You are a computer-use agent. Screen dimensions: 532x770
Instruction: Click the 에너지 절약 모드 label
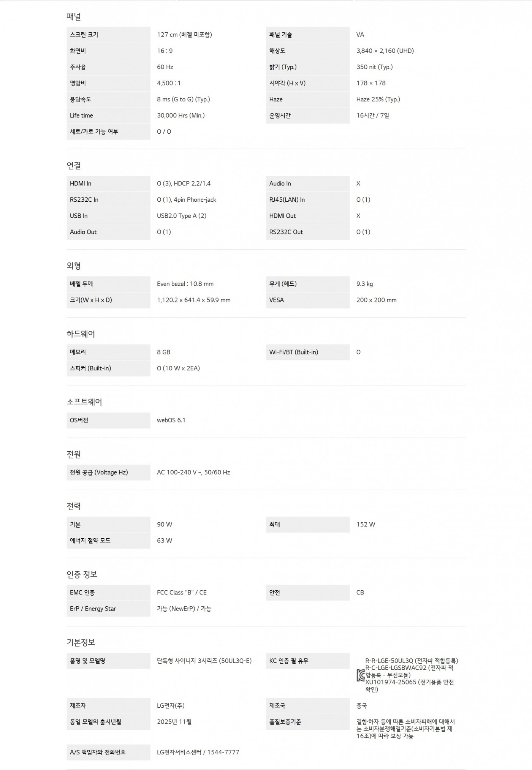pos(90,541)
